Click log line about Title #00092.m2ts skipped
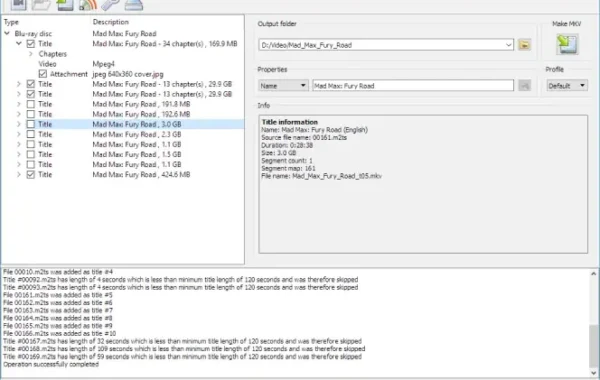The width and height of the screenshot is (600, 380). (x=181, y=280)
